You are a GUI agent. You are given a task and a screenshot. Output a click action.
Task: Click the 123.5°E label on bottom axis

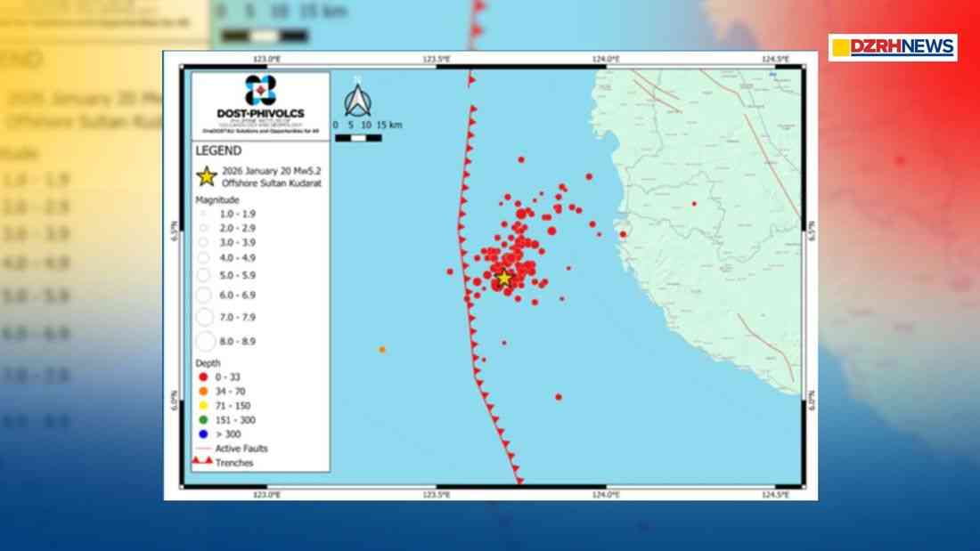coord(437,495)
